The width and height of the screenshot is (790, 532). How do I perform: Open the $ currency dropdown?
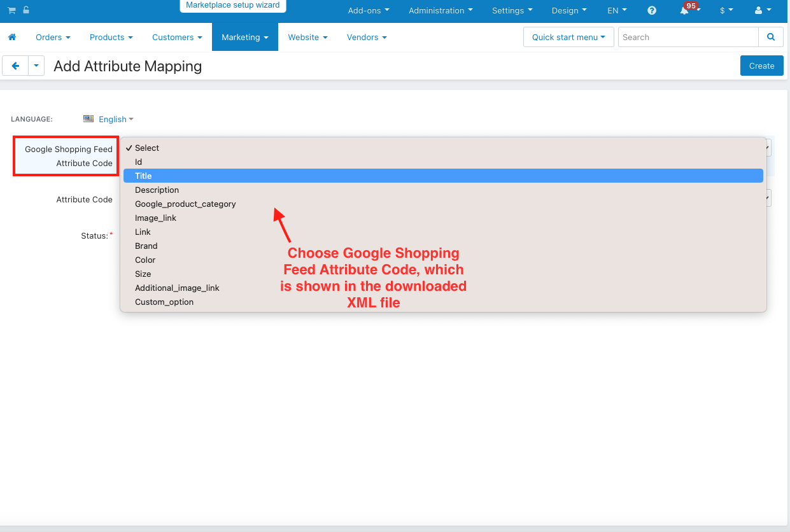coord(726,10)
